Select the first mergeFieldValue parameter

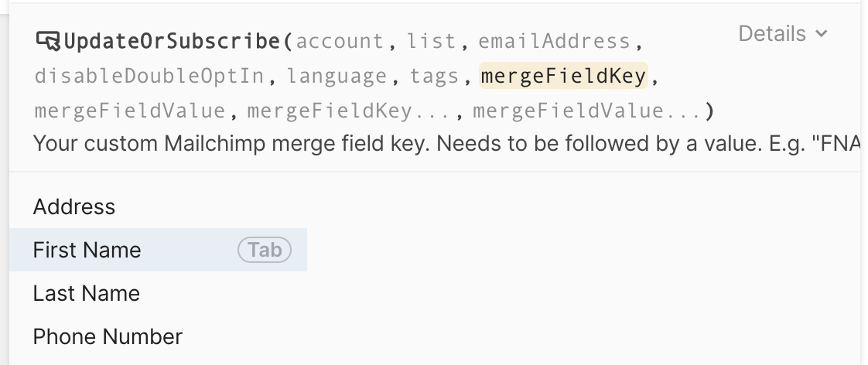(x=130, y=111)
